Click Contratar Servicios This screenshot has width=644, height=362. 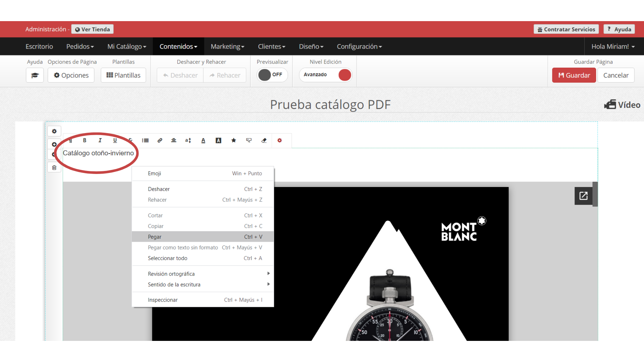(x=566, y=29)
